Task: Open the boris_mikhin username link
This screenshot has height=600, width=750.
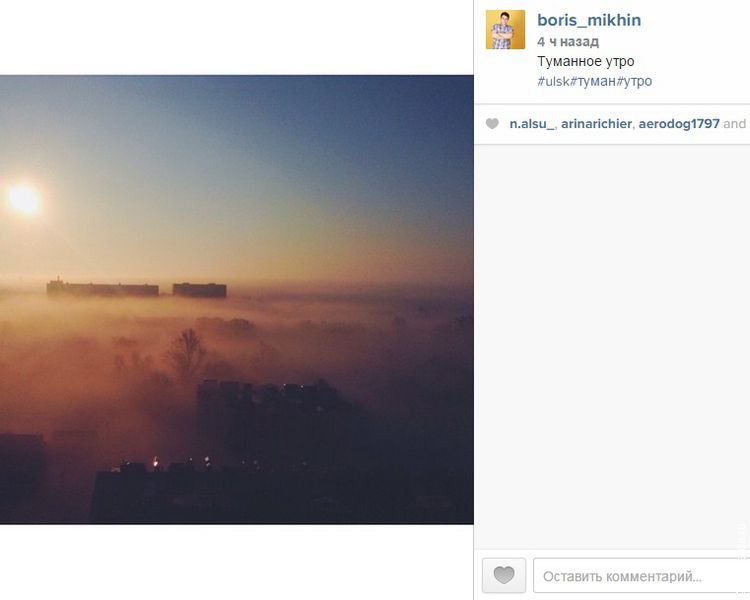Action: [589, 20]
